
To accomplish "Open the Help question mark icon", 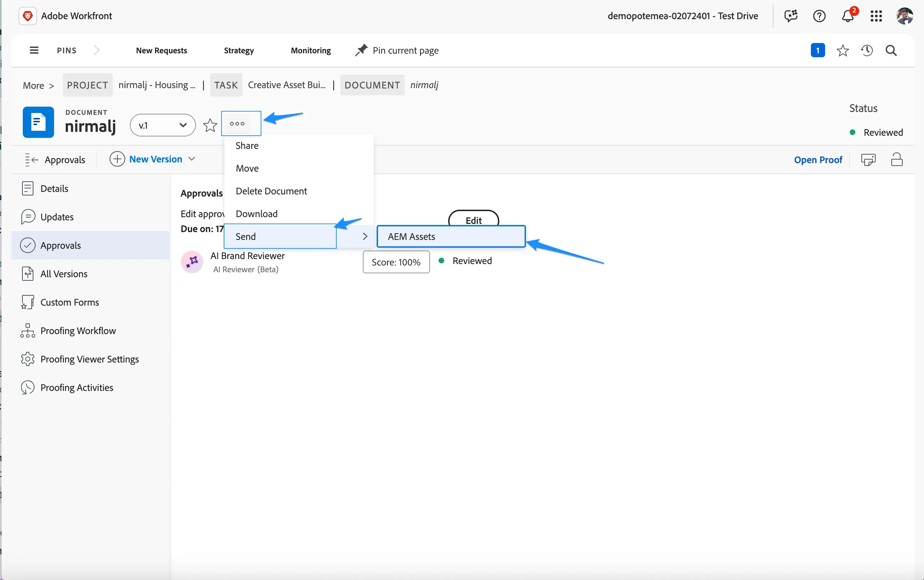I will 819,16.
